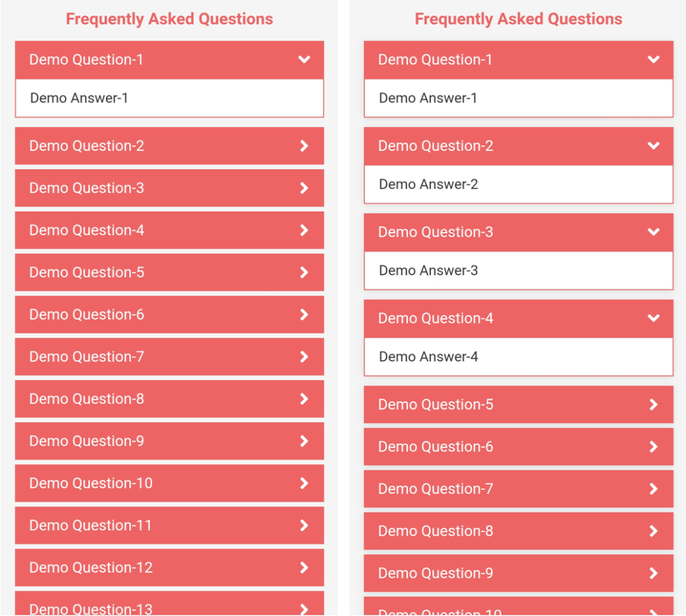Toggle closed Demo Question-2 in the right panel
Viewport: 686px width, 616px height.
(519, 146)
